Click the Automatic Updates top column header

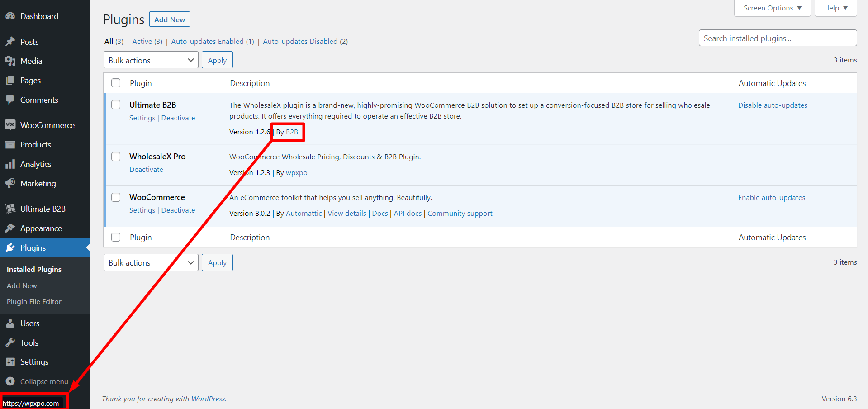[772, 83]
